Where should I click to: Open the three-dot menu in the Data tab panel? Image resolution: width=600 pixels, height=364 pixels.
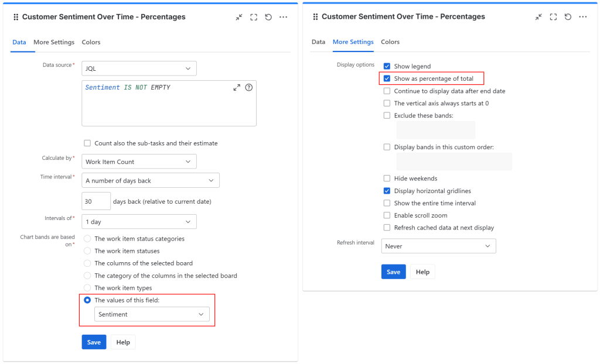(284, 18)
